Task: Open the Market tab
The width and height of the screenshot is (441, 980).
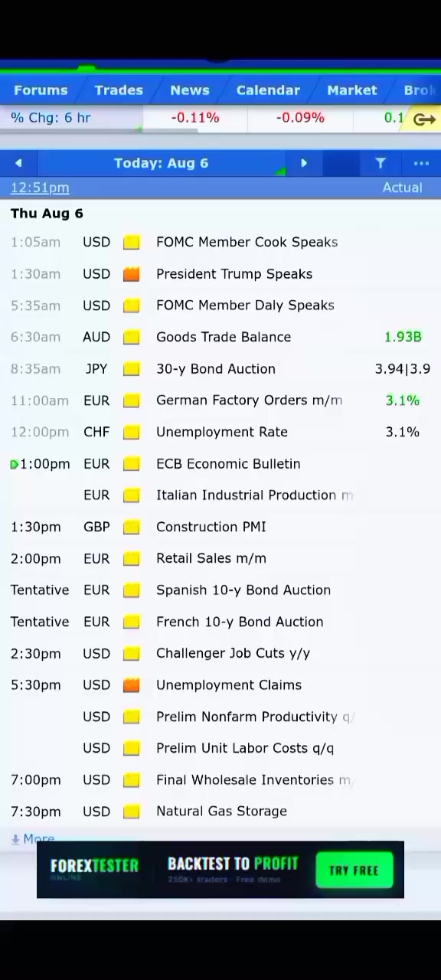Action: coord(352,90)
